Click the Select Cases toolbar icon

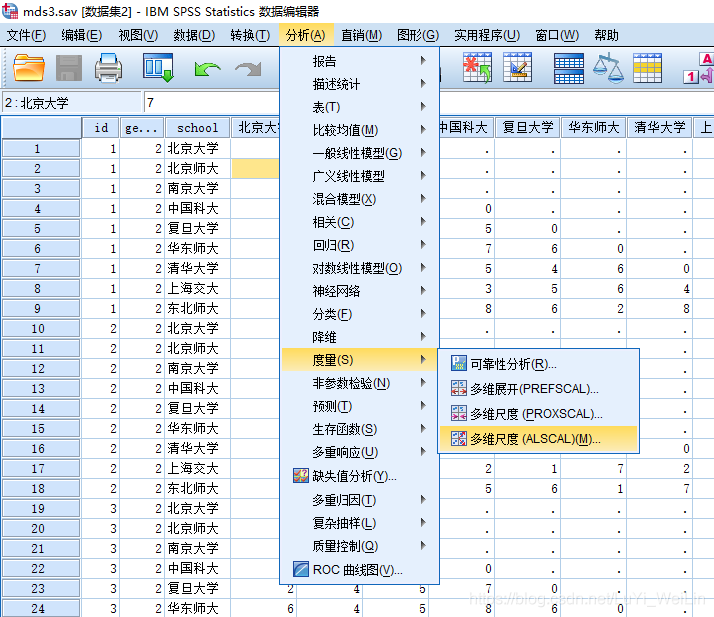[x=647, y=68]
